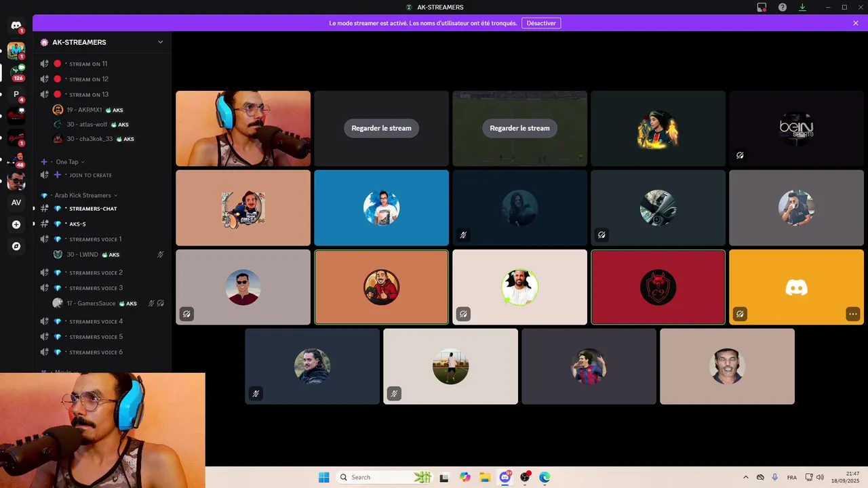Open the server icon with 48 badge

pos(16,159)
